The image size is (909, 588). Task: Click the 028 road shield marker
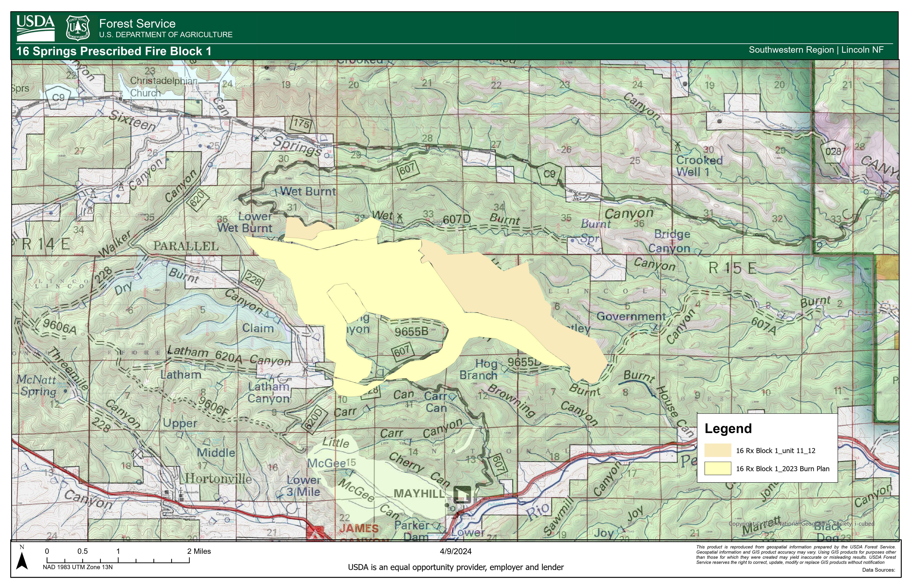[833, 151]
